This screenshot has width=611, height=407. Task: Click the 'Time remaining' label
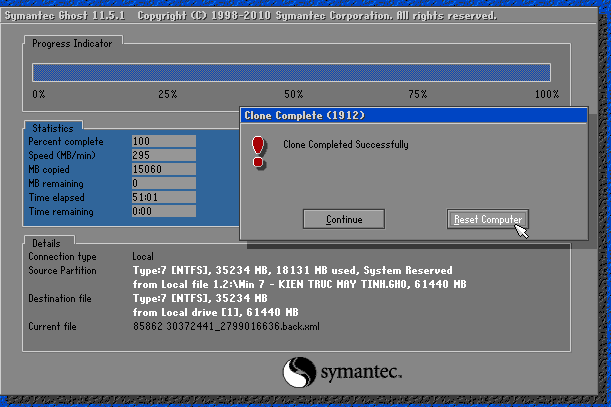pos(61,212)
